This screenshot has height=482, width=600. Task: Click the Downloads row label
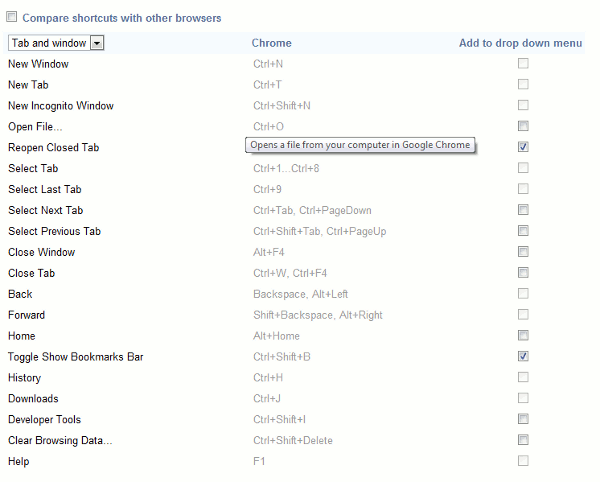[33, 399]
